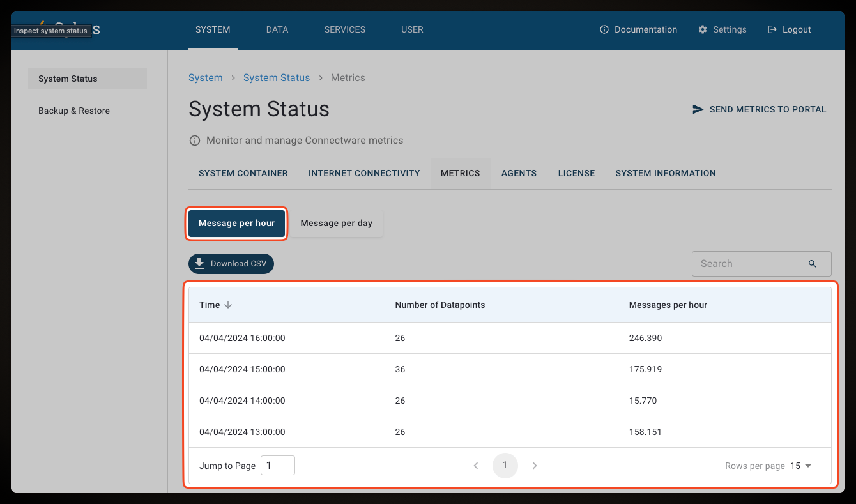Open Backup & Restore in the sidebar
Viewport: 856px width, 504px height.
coord(74,111)
